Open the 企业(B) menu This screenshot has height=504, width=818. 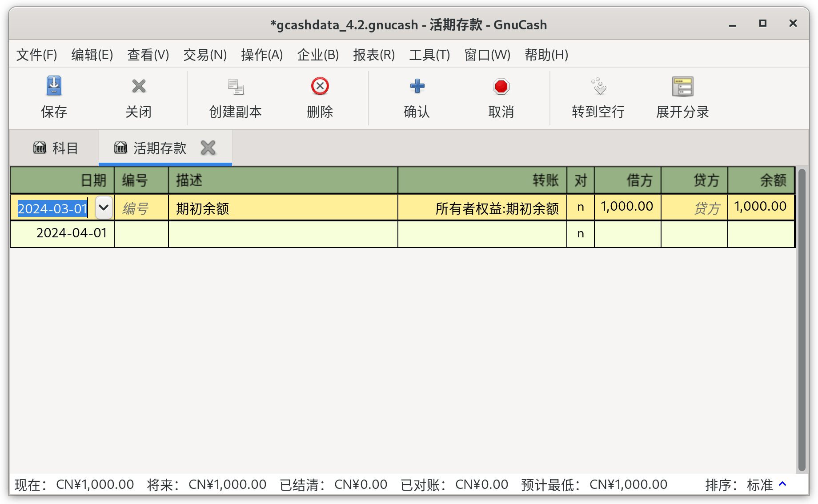point(318,55)
